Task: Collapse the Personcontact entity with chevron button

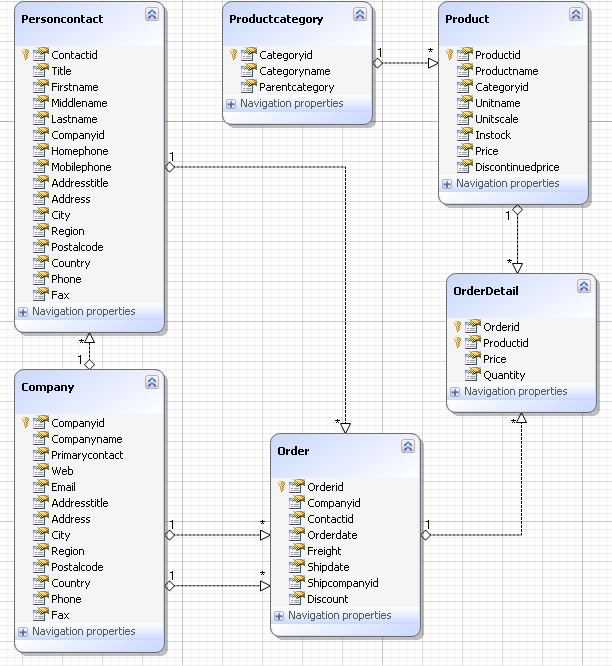Action: pos(151,15)
